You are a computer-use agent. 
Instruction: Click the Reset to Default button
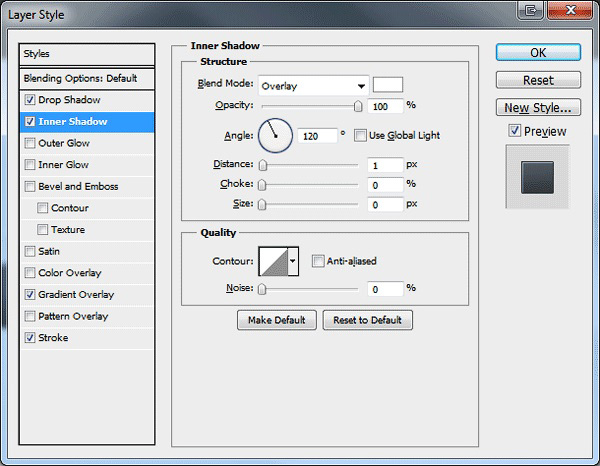pyautogui.click(x=368, y=320)
